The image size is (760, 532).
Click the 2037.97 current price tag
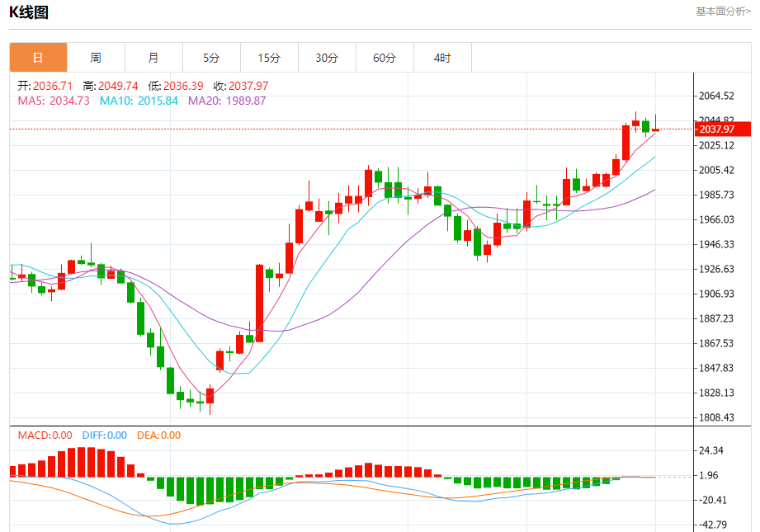click(x=722, y=129)
